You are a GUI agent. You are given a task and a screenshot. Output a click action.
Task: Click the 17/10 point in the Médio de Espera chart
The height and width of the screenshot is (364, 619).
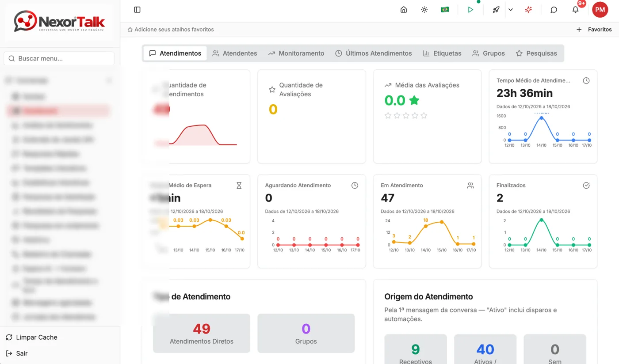click(x=242, y=239)
